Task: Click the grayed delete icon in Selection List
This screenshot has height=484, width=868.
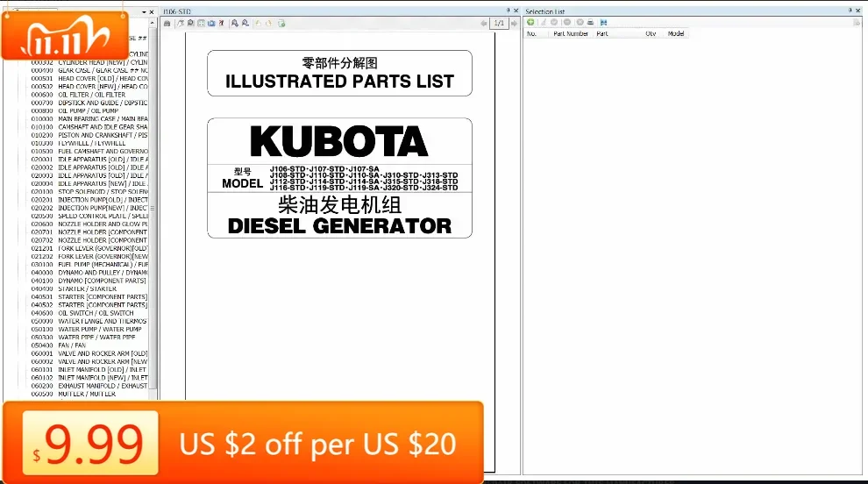Action: click(x=580, y=22)
